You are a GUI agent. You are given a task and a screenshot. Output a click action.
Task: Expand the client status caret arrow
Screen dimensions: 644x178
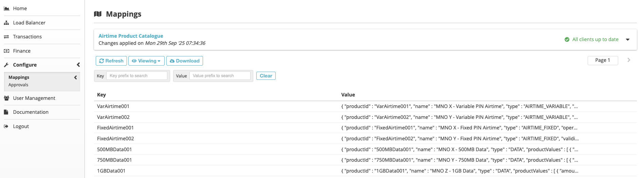(628, 39)
